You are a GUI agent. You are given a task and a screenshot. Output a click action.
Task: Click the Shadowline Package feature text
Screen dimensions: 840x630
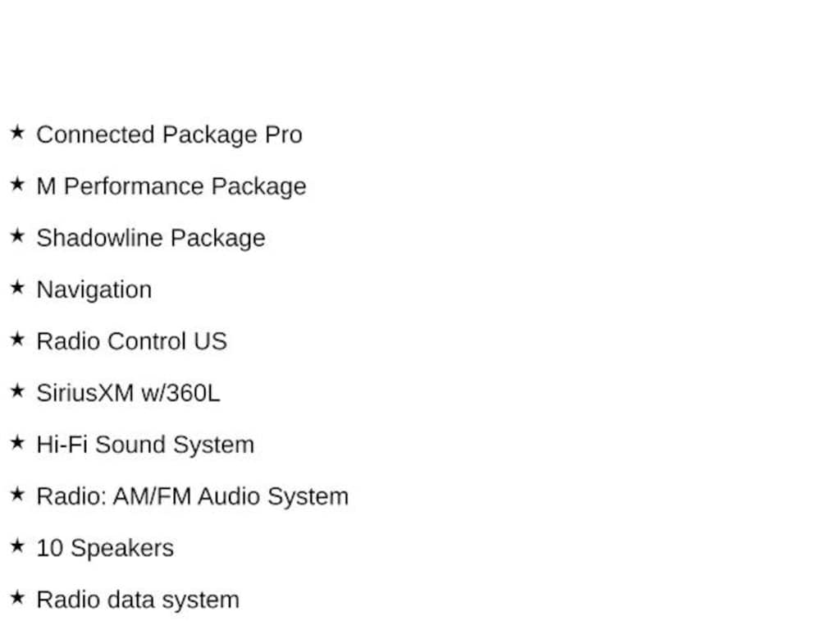point(151,239)
